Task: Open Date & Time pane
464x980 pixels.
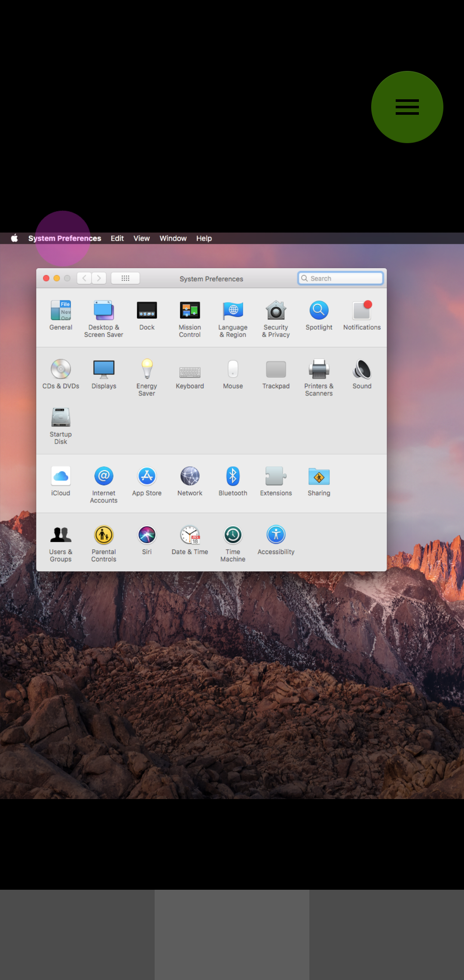Action: click(190, 540)
